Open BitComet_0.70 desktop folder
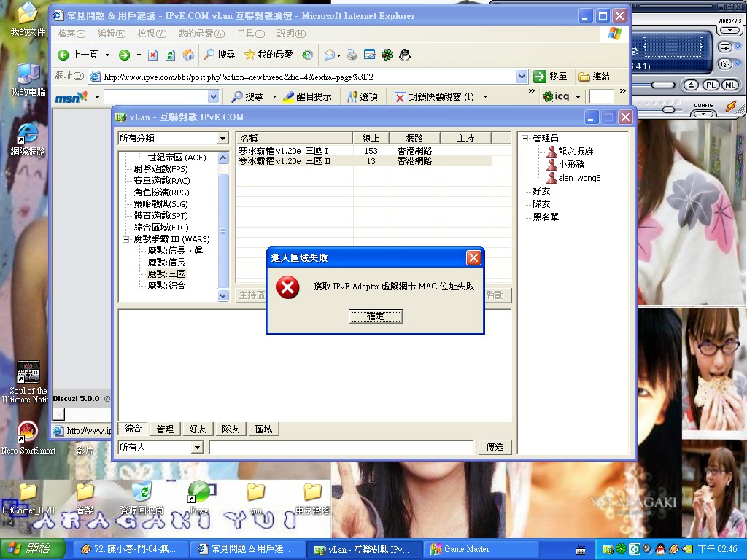The height and width of the screenshot is (560, 747). coord(28,497)
